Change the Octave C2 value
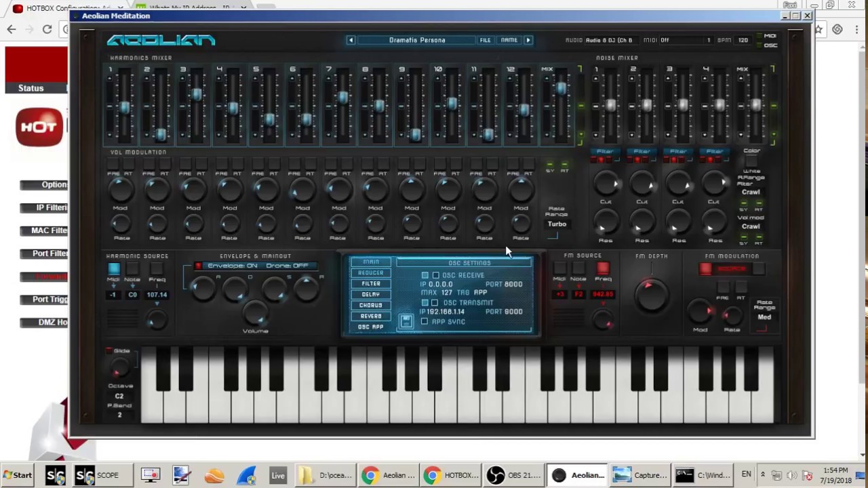Screen dimensions: 868x488 point(119,396)
